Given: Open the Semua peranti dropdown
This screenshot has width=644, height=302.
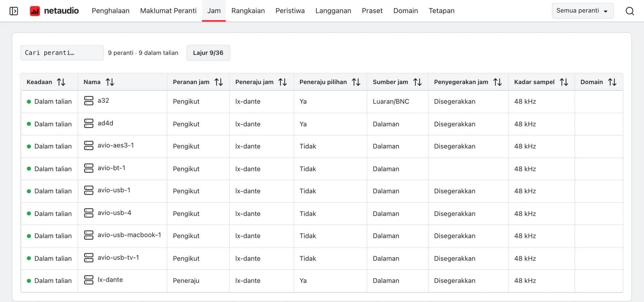Looking at the screenshot, I should click(x=582, y=11).
